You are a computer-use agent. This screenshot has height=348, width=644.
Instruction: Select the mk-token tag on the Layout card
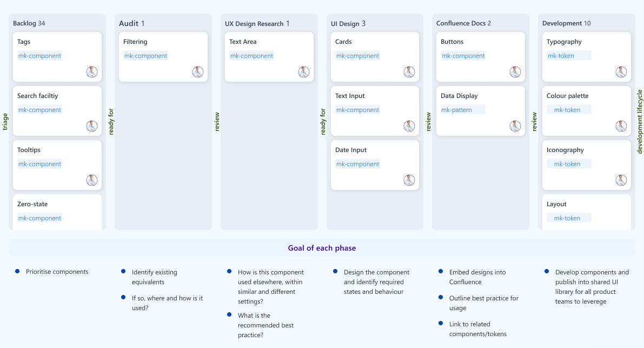(x=568, y=218)
